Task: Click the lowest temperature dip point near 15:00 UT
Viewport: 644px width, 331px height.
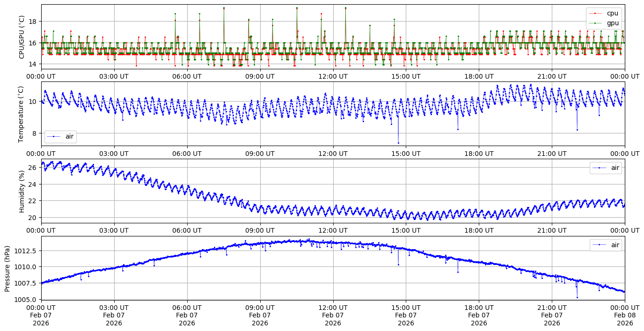Action: [398, 143]
